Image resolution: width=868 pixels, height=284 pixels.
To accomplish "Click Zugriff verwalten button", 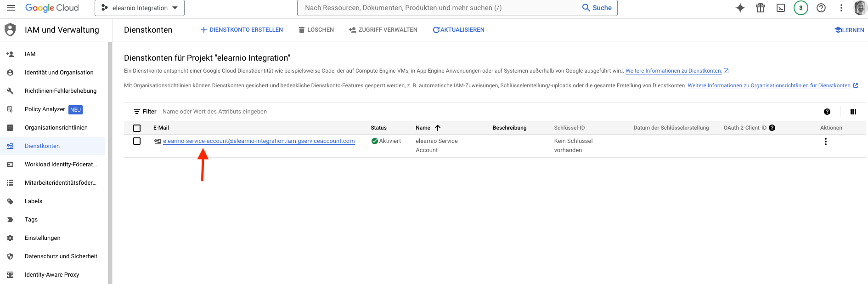I will point(383,30).
